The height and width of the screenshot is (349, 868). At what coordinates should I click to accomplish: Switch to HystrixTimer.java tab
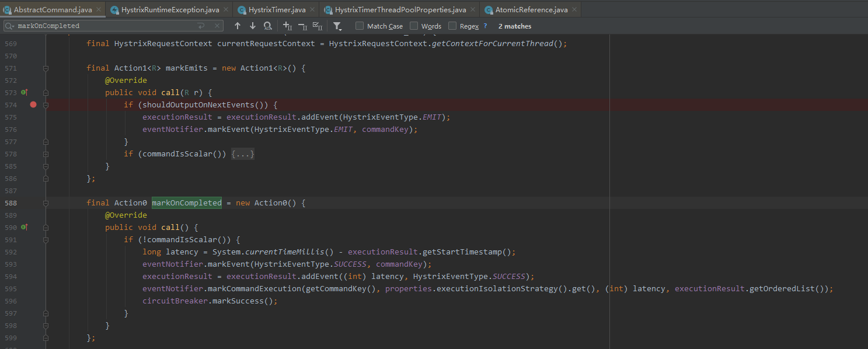pos(276,10)
